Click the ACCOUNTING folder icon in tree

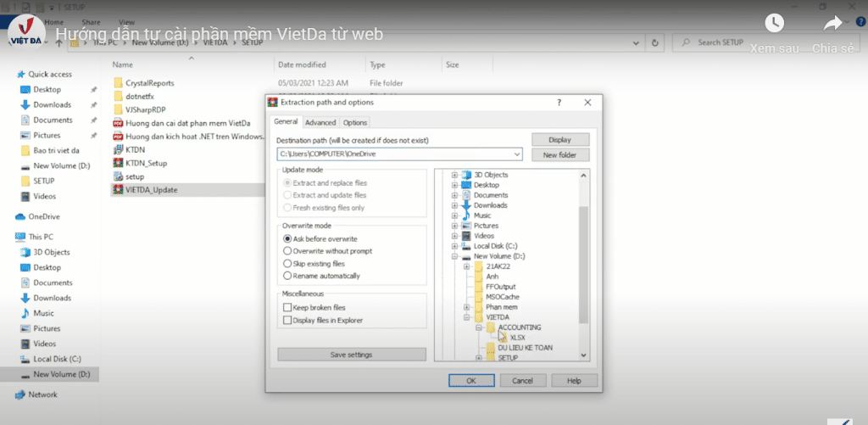pyautogui.click(x=491, y=328)
